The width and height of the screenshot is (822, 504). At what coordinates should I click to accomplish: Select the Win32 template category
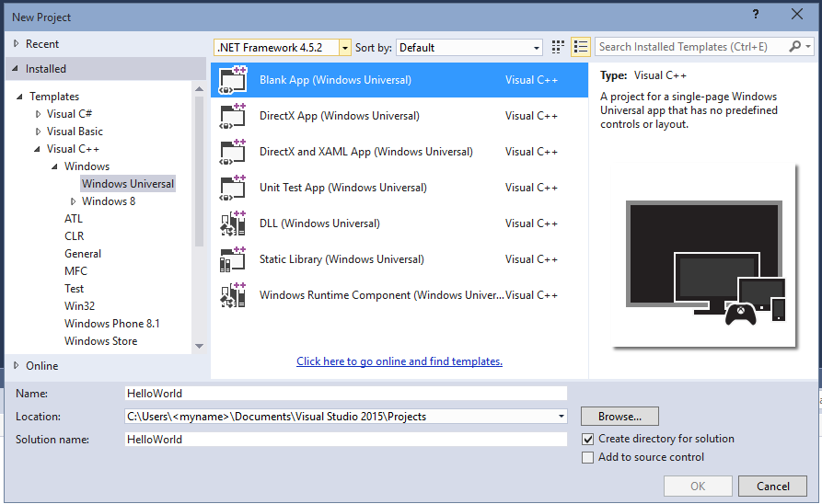80,306
